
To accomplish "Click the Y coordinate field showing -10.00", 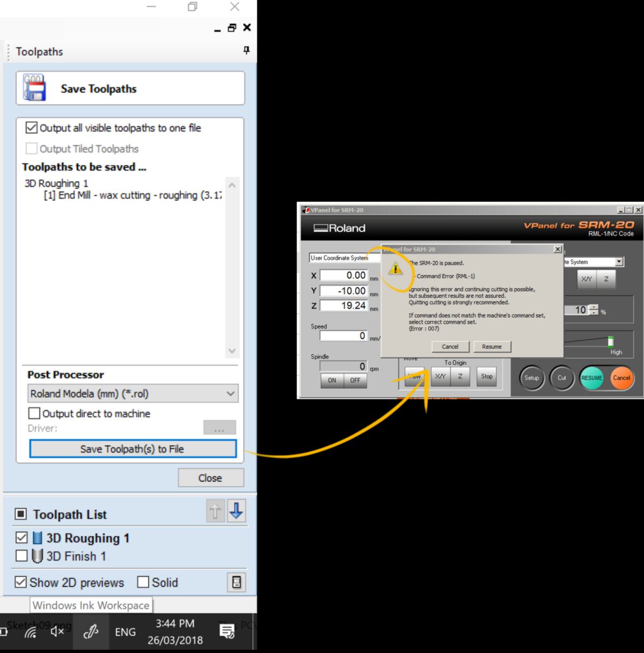I will tap(344, 290).
